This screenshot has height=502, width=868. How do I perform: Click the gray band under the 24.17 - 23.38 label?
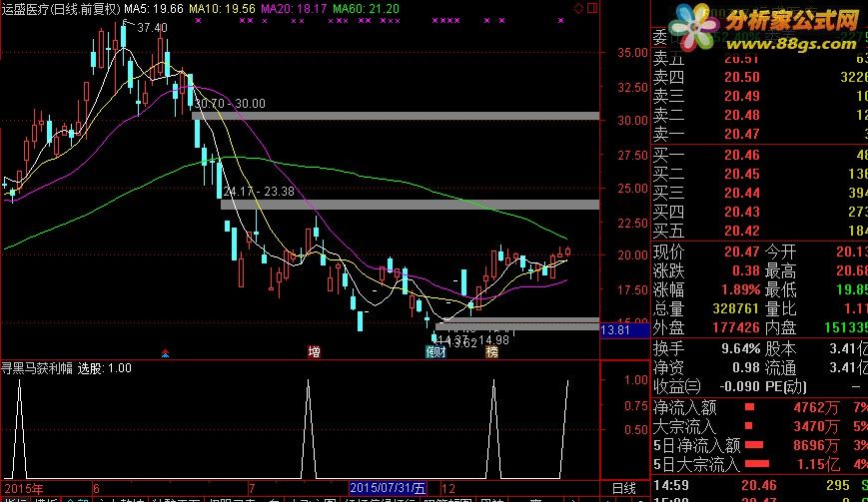410,205
